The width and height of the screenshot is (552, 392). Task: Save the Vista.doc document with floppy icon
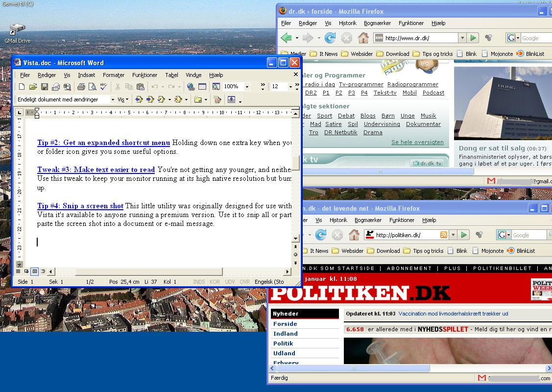click(x=45, y=87)
